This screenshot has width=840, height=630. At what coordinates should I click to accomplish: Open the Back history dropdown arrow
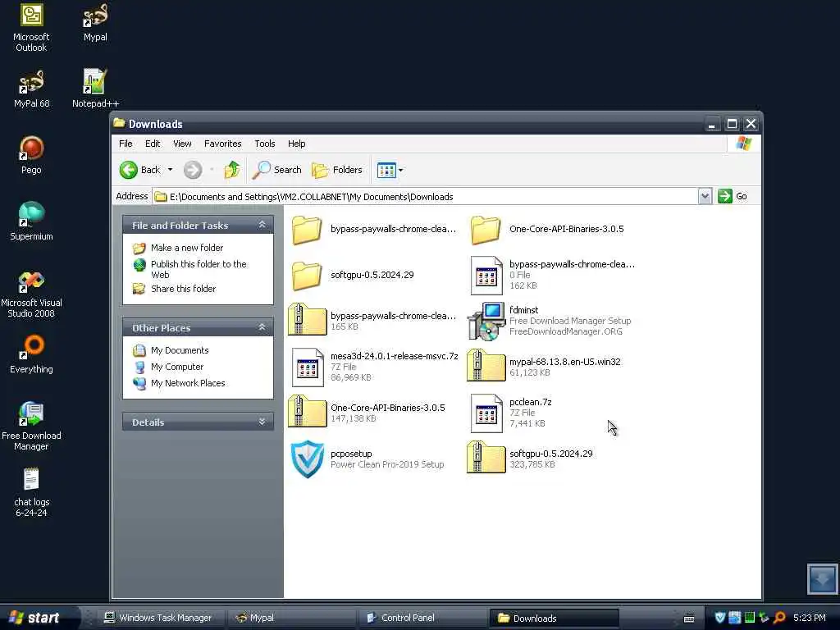tap(171, 170)
